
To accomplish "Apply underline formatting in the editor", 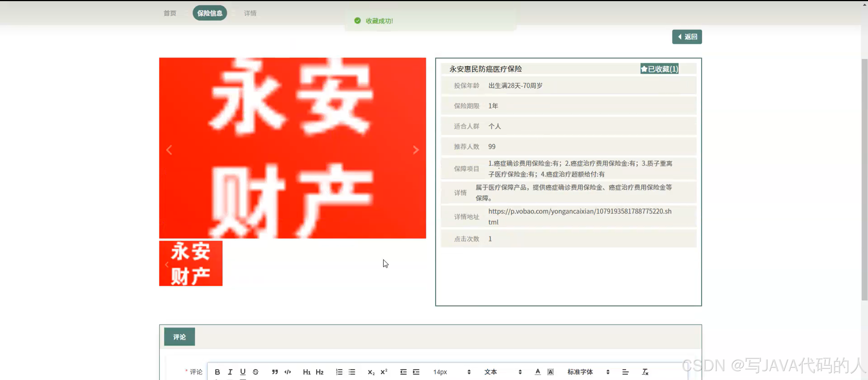I will 243,372.
